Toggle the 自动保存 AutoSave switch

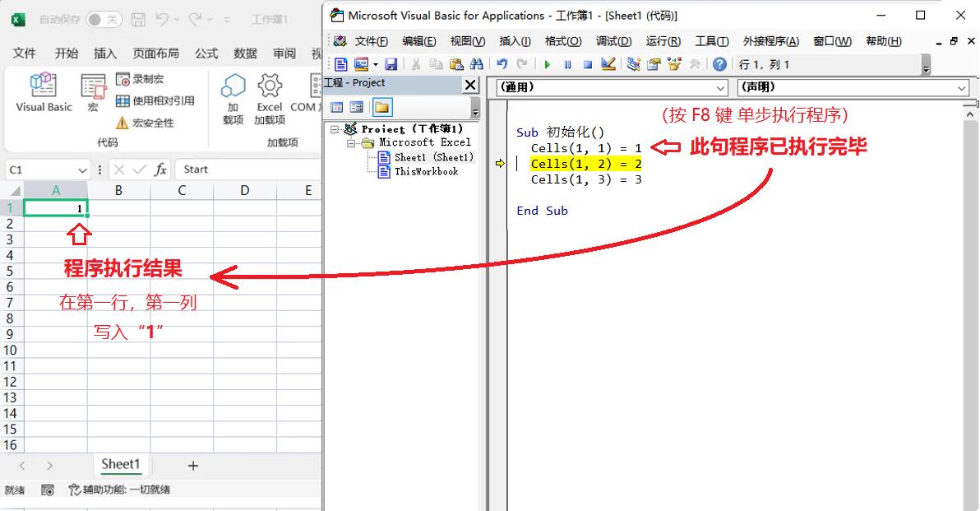pyautogui.click(x=104, y=19)
